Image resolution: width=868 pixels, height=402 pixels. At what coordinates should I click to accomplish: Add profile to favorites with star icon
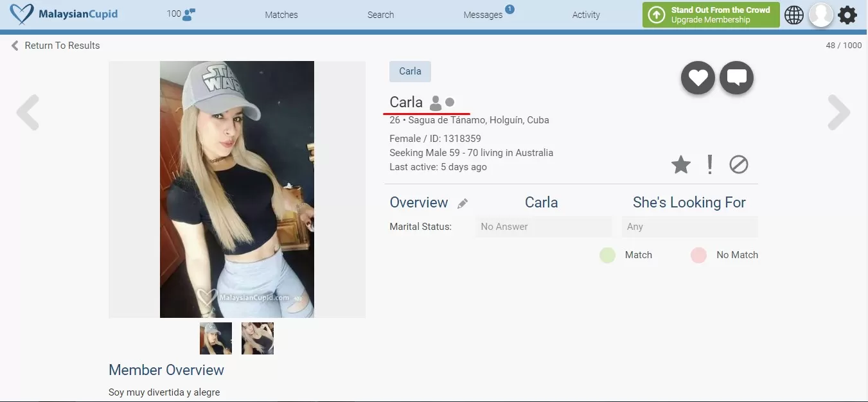point(680,165)
